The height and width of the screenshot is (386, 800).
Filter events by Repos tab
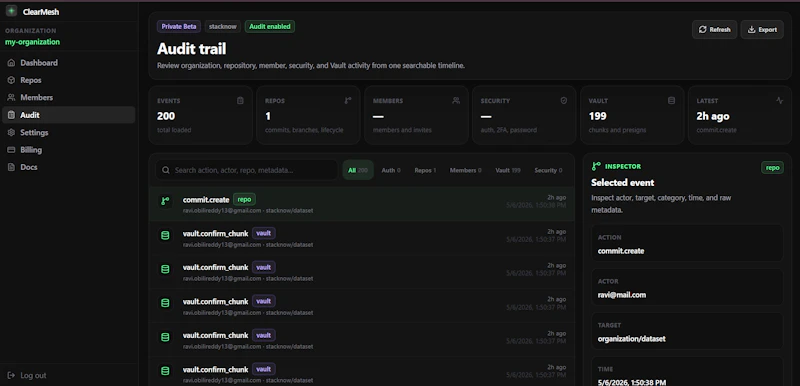pos(425,170)
